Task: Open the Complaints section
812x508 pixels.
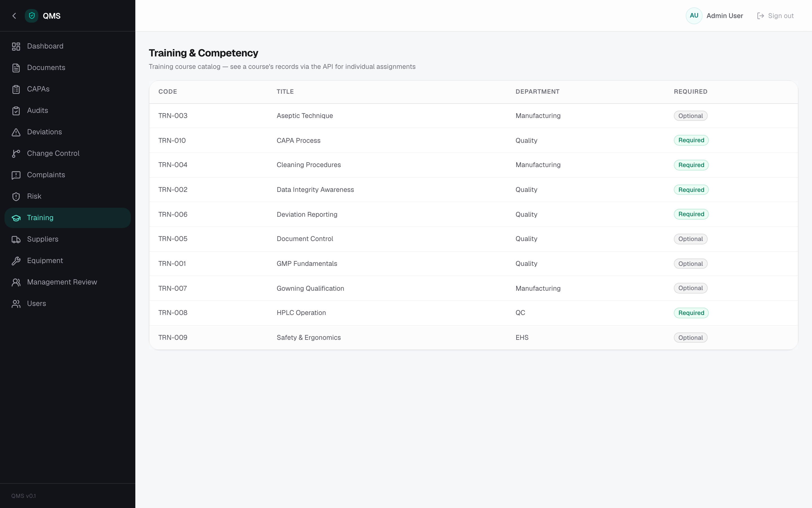Action: [67, 175]
